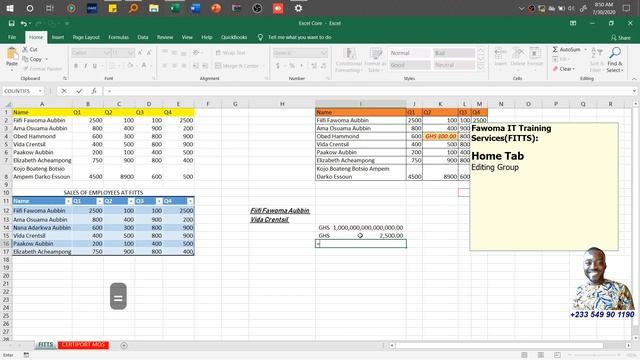Expand the Font name combo box
This screenshot has width=640, height=360.
(x=107, y=53)
